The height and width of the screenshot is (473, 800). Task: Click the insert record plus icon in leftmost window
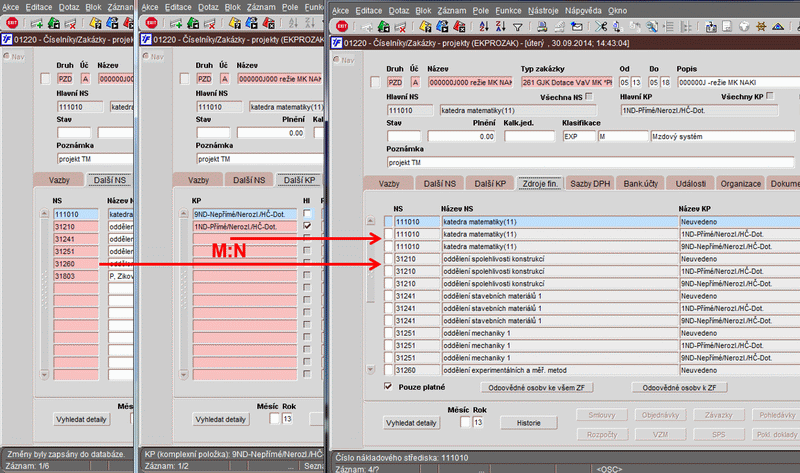[37, 23]
